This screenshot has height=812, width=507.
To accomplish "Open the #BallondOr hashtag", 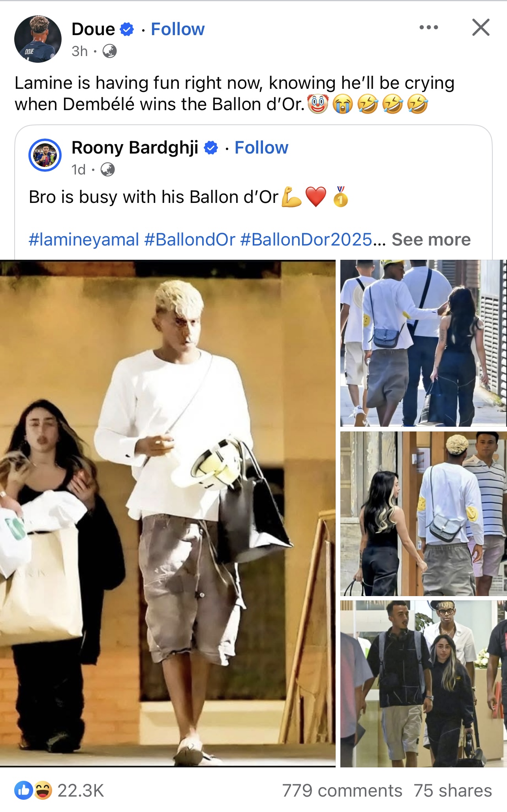I will pyautogui.click(x=190, y=240).
